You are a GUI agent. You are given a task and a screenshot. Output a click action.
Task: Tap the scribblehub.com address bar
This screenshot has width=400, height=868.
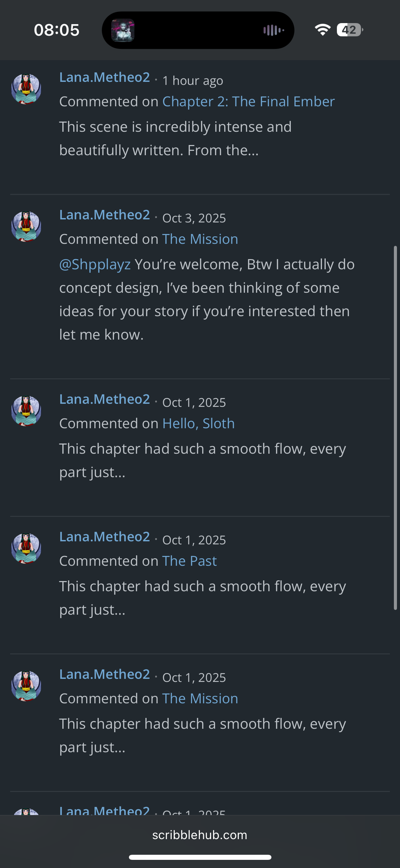[200, 835]
